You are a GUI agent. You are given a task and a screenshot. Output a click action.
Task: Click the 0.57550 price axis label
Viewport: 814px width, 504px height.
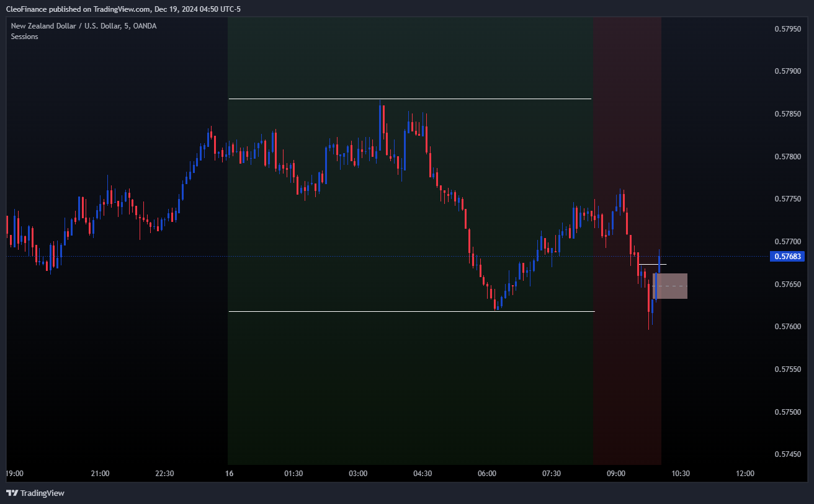(x=787, y=369)
